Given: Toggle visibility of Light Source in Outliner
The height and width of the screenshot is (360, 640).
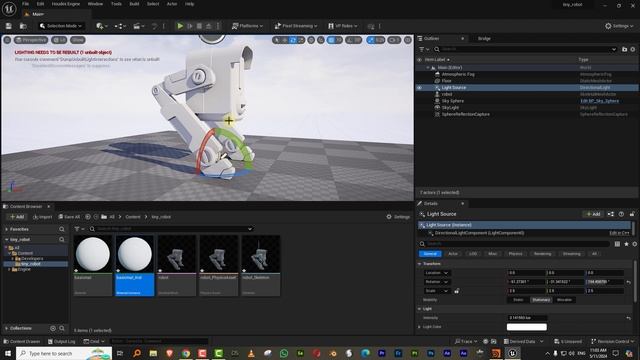Looking at the screenshot, I should [419, 87].
